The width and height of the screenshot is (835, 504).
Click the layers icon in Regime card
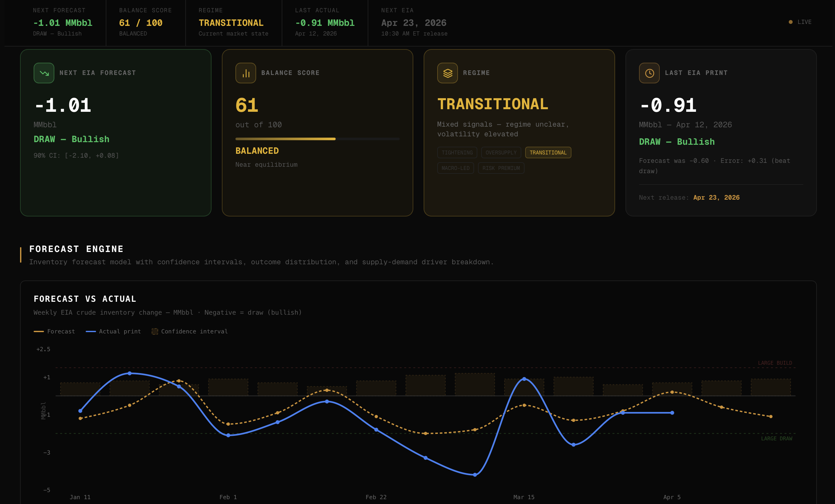coord(447,73)
